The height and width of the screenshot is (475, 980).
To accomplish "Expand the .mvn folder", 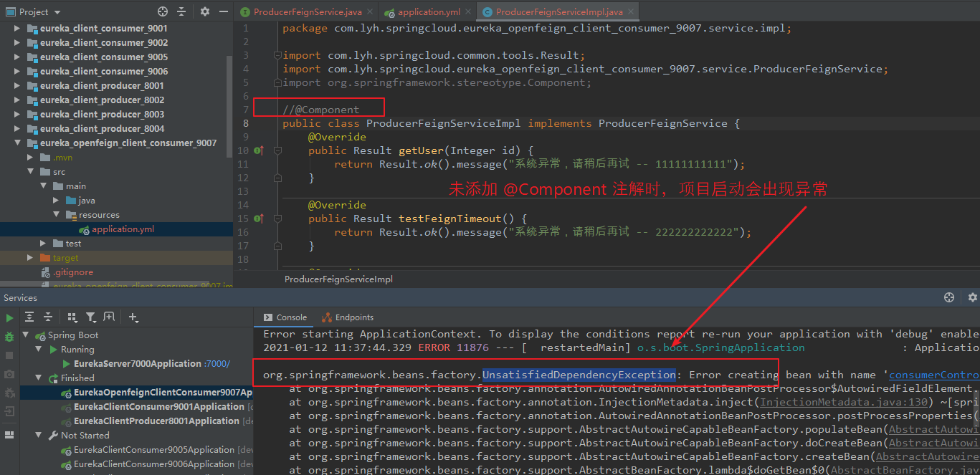I will click(31, 158).
